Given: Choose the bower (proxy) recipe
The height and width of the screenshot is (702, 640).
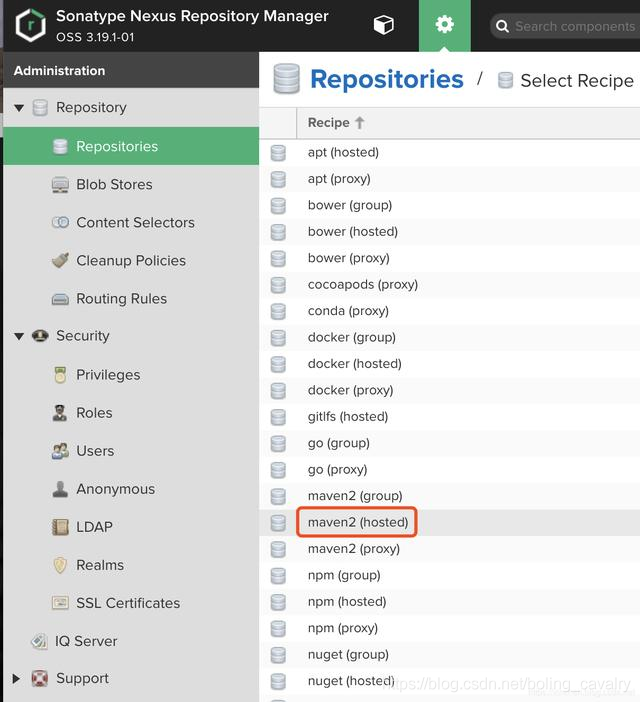Looking at the screenshot, I should point(449,258).
